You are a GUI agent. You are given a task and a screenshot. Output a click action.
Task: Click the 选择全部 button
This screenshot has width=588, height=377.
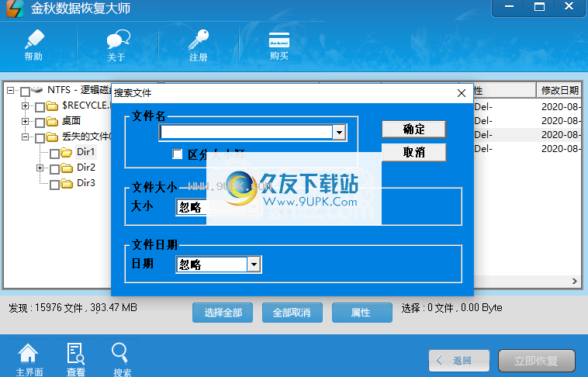223,313
